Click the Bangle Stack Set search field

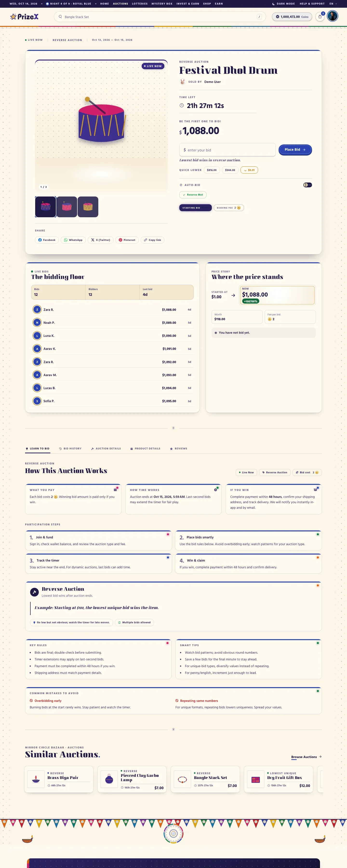coord(160,16)
